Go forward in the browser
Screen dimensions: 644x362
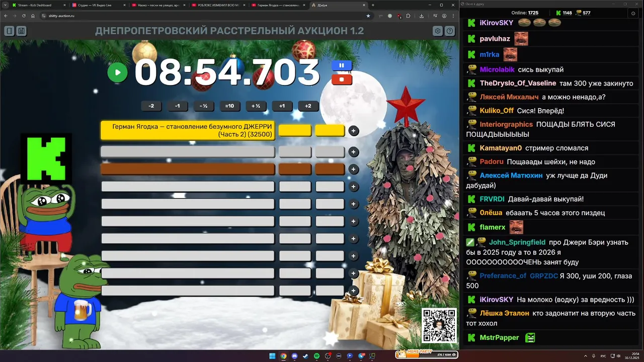15,16
